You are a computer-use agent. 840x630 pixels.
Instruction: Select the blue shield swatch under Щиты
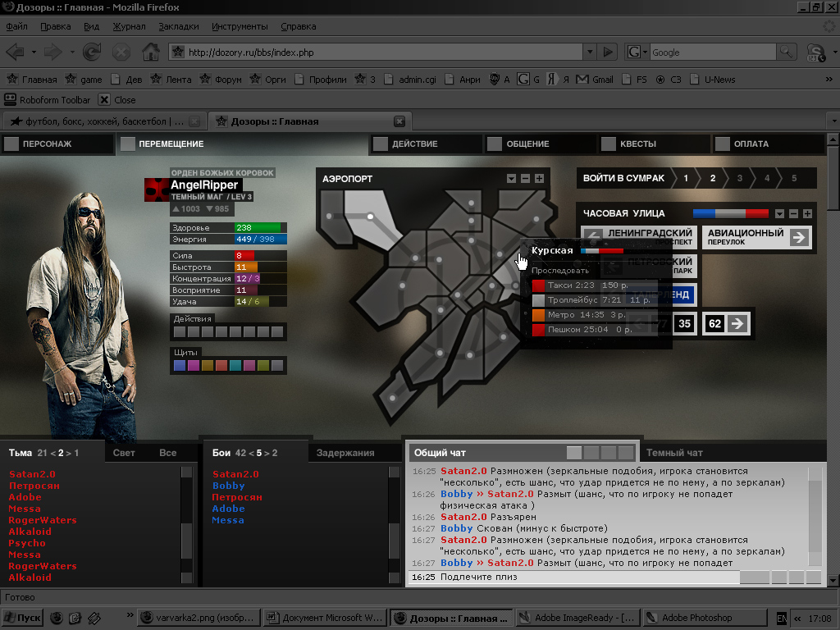point(180,366)
